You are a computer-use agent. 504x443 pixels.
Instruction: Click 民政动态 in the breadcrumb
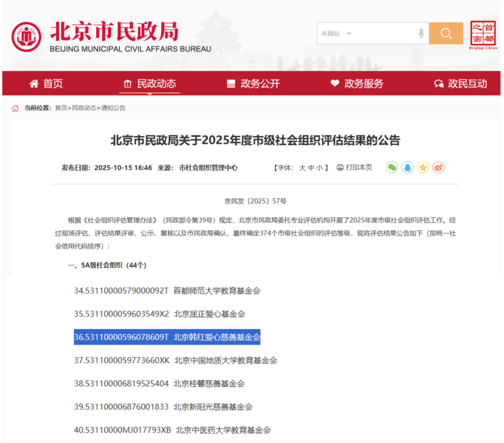[84, 108]
